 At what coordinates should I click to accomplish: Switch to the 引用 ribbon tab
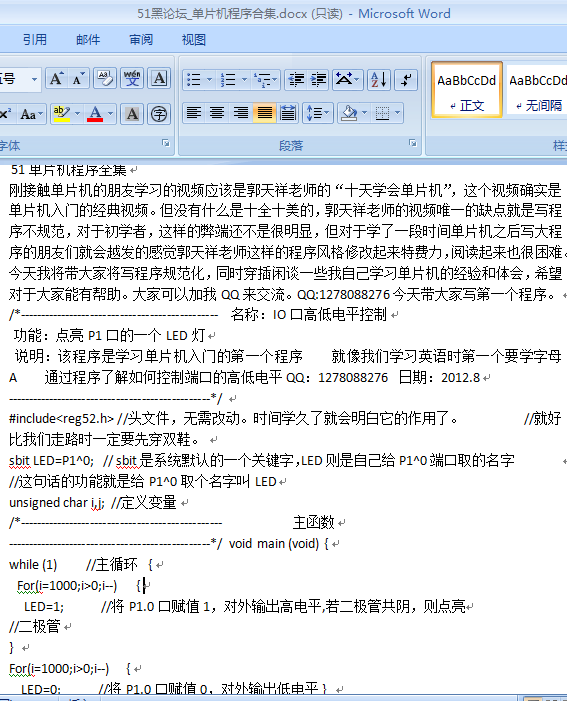[35, 40]
